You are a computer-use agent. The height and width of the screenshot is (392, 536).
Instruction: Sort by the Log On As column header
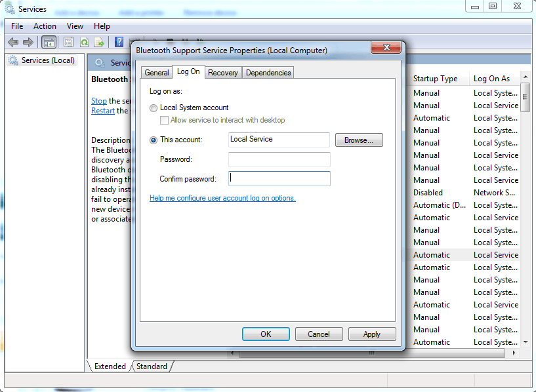(x=494, y=79)
